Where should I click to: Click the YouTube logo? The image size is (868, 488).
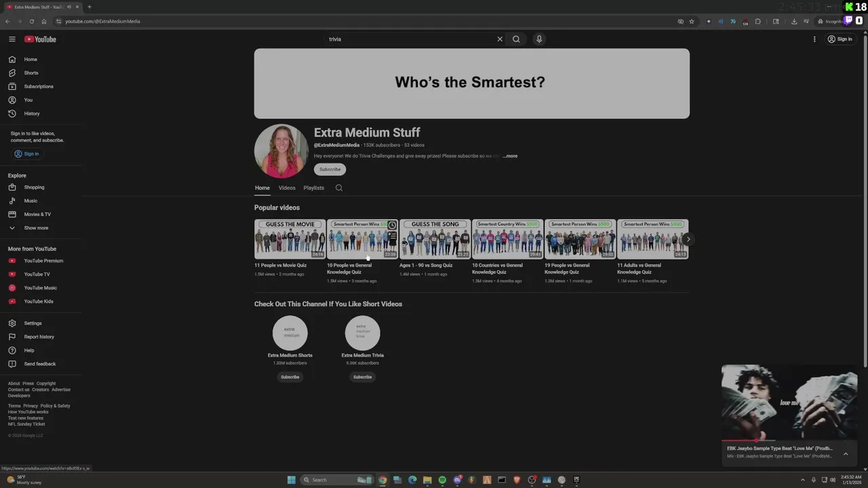click(40, 39)
